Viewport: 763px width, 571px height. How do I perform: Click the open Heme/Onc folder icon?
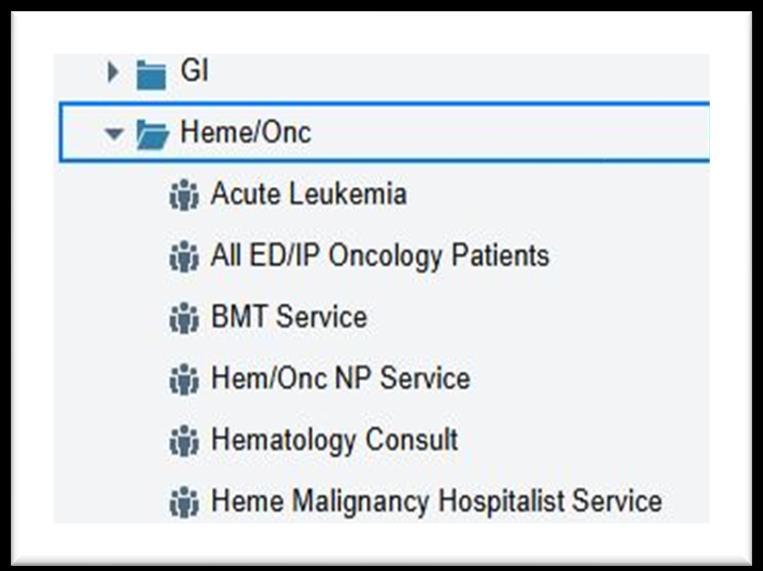pyautogui.click(x=152, y=134)
